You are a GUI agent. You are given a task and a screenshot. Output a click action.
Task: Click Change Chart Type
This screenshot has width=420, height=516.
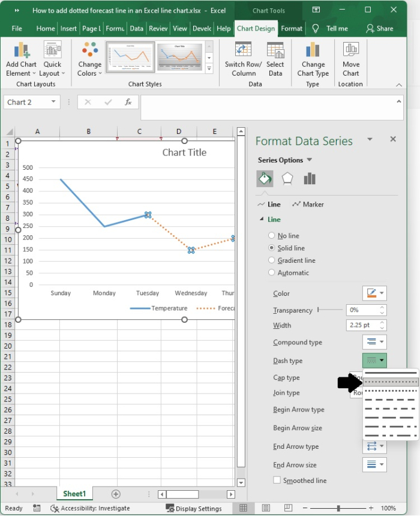(313, 59)
